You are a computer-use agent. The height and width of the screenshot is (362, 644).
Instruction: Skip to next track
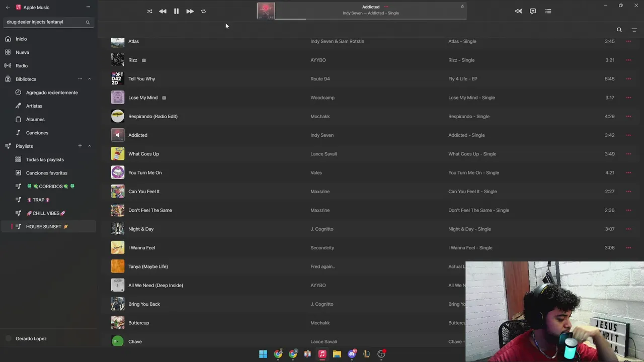coord(190,11)
